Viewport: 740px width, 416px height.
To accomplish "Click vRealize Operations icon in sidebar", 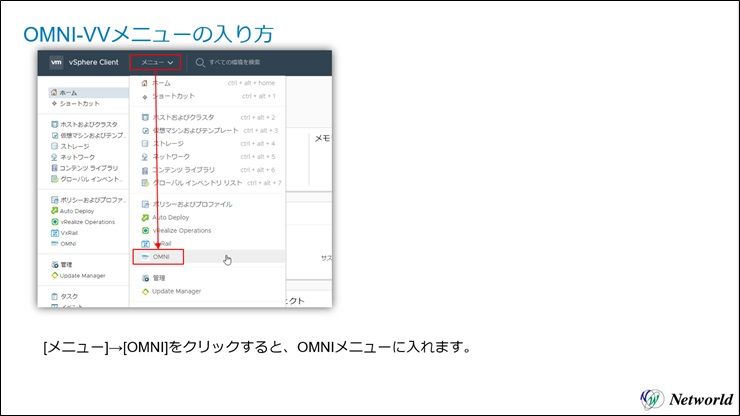I will (54, 222).
